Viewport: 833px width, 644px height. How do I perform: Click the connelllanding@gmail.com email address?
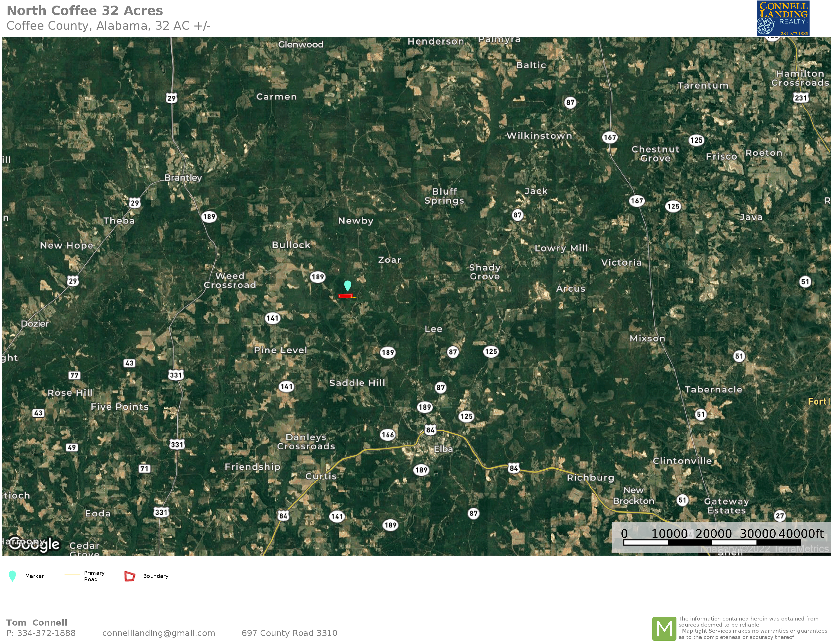[159, 633]
